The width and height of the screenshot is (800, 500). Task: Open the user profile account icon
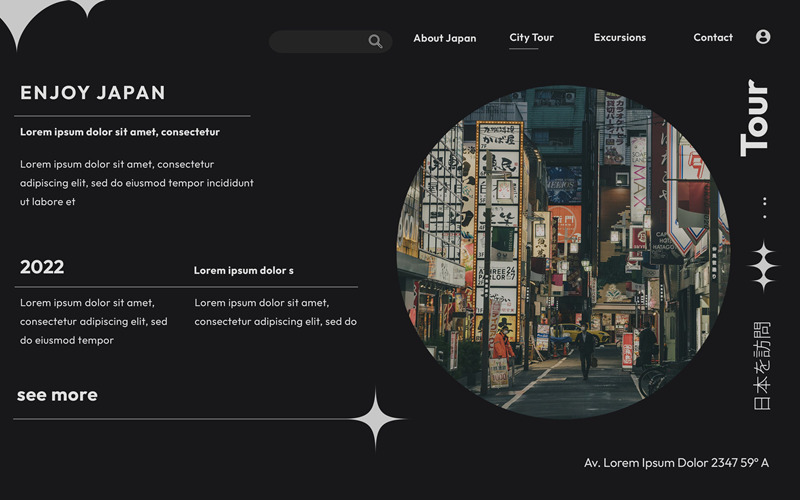tap(763, 37)
